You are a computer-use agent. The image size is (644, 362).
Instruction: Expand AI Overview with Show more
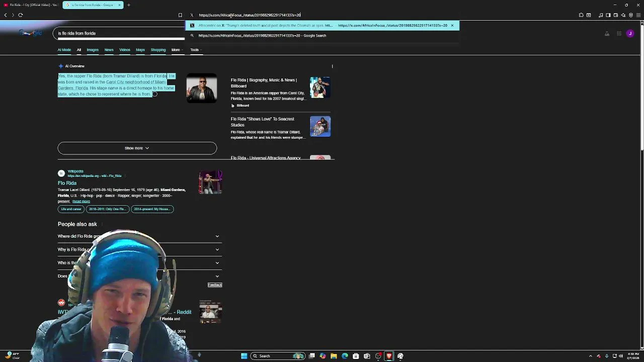click(137, 148)
